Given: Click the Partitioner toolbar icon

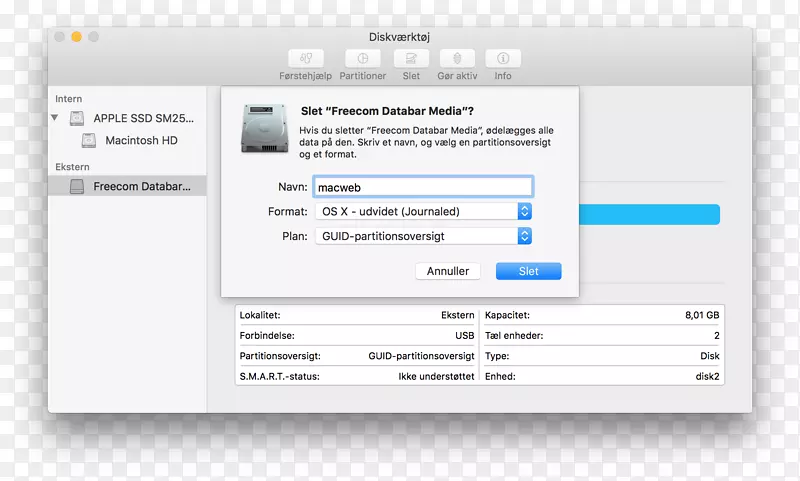Looking at the screenshot, I should (x=360, y=59).
